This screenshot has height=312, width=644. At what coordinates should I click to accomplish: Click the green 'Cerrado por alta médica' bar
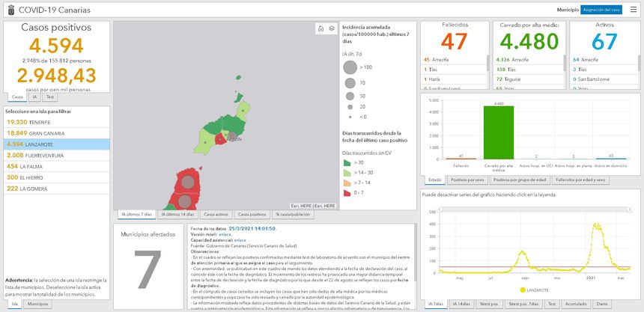(x=498, y=132)
